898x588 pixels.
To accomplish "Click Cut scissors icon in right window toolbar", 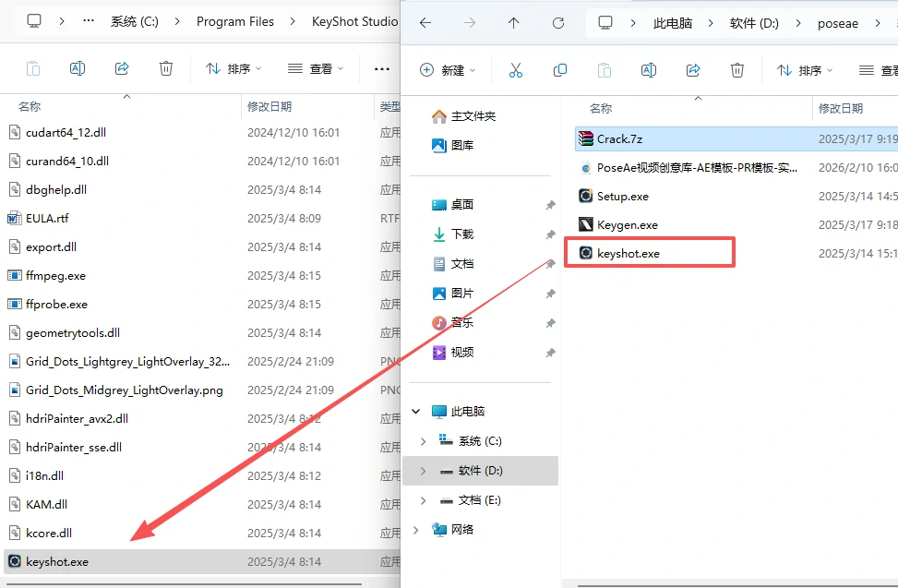I will pyautogui.click(x=515, y=70).
